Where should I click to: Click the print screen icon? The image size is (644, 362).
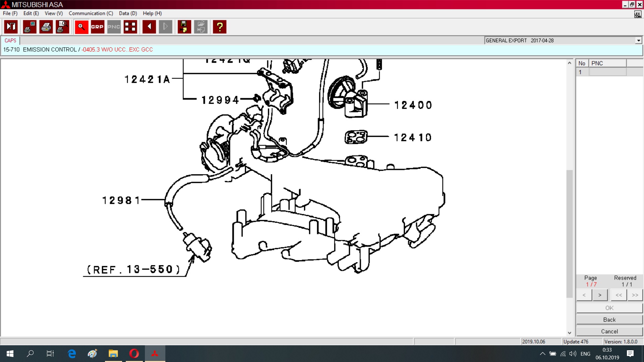pyautogui.click(x=30, y=27)
